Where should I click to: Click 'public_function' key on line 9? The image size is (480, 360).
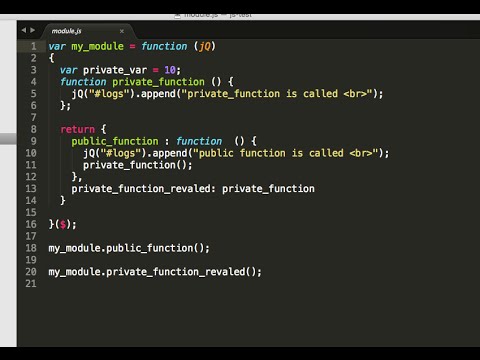pyautogui.click(x=115, y=141)
